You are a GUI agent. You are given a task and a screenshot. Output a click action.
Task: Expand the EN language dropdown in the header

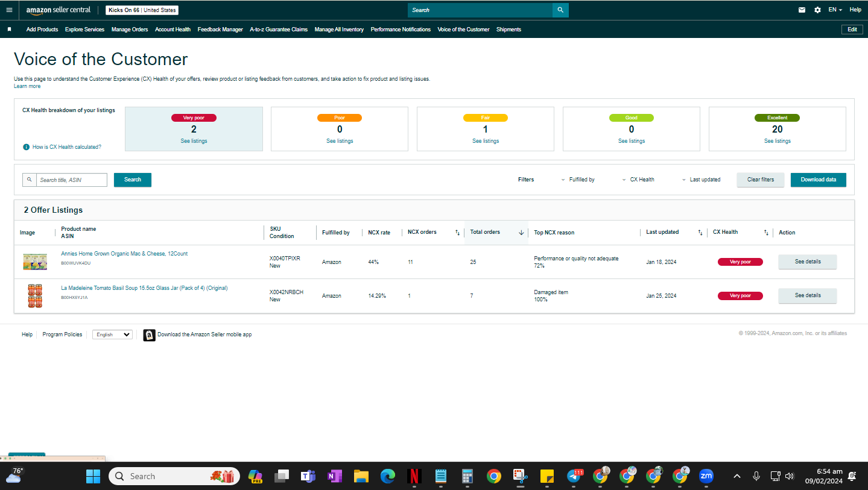[x=835, y=10]
